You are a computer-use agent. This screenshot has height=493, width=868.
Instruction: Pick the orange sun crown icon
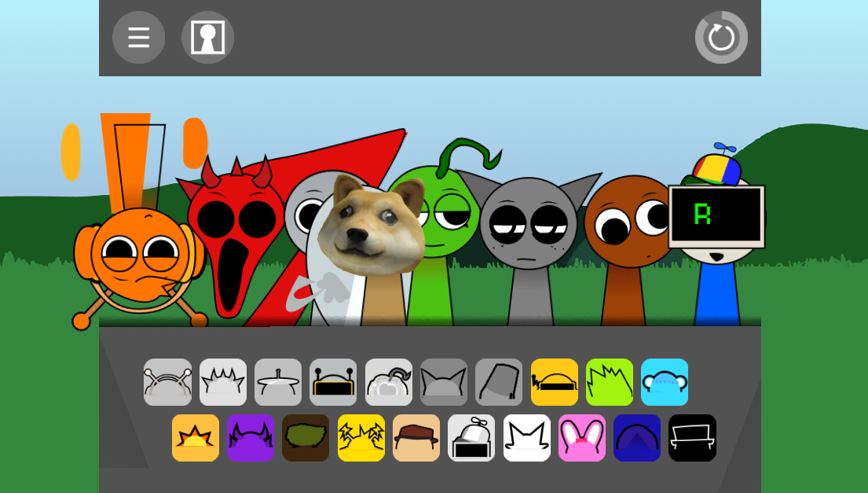pos(196,438)
